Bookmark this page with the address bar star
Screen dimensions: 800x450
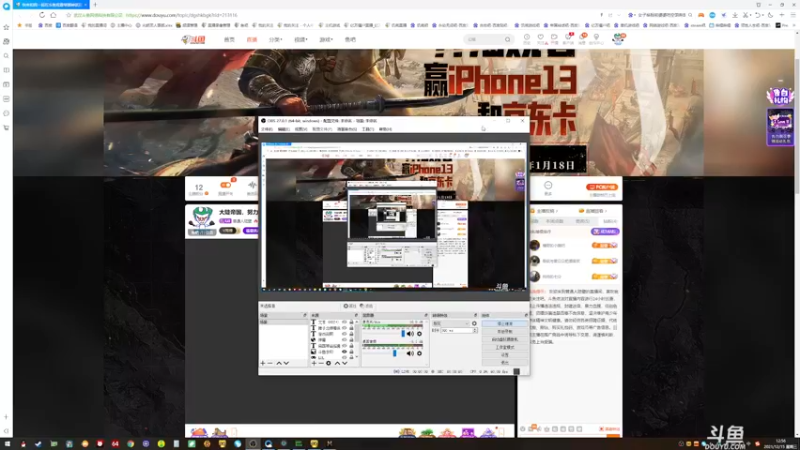point(68,15)
